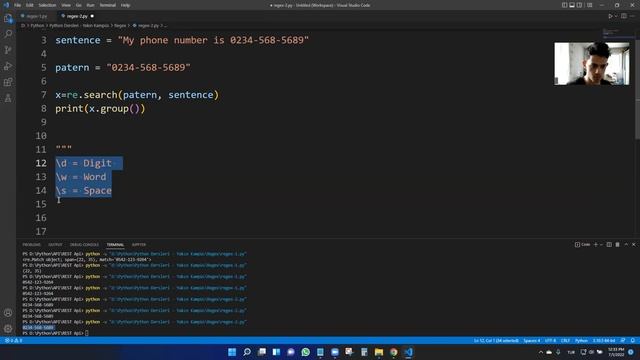This screenshot has height=360, width=640.
Task: Open Windows taskbar Search
Action: pyautogui.click(x=247, y=352)
